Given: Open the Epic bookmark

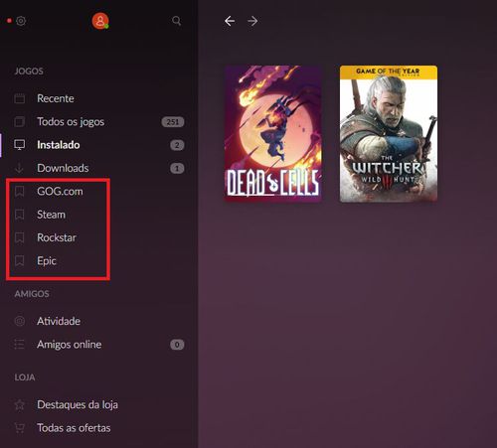Looking at the screenshot, I should (47, 261).
